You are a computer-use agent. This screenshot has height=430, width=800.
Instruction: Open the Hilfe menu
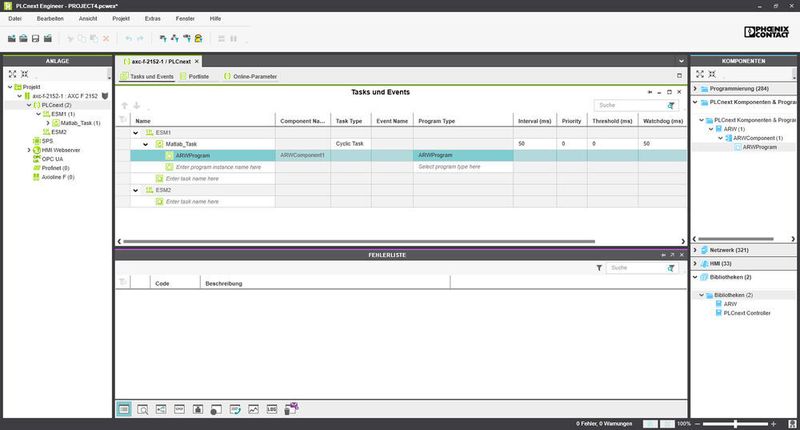pyautogui.click(x=215, y=19)
